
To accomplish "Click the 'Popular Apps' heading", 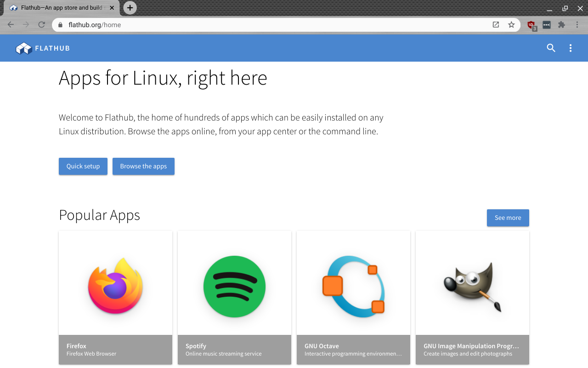I will (99, 215).
